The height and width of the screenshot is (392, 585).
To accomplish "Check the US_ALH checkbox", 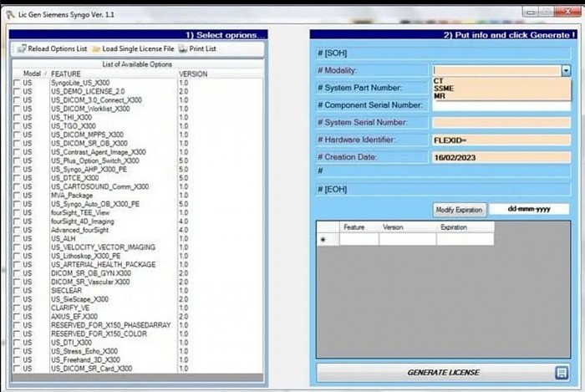I will pos(17,238).
